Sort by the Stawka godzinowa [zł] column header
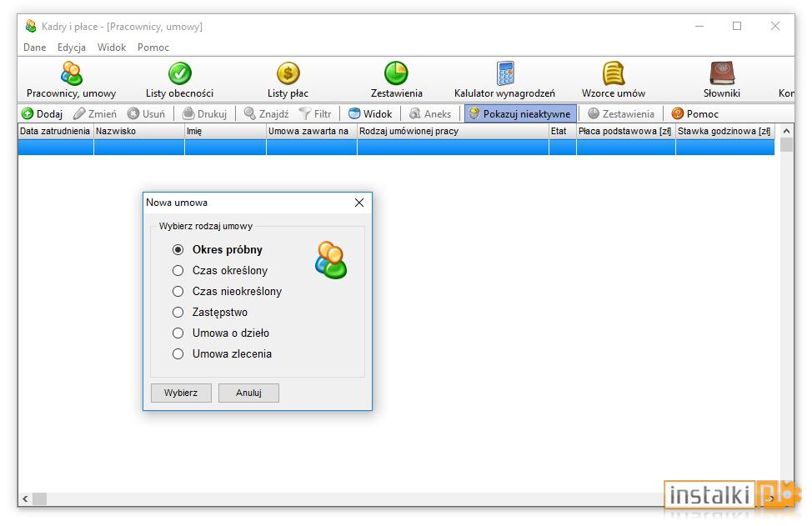 click(725, 132)
